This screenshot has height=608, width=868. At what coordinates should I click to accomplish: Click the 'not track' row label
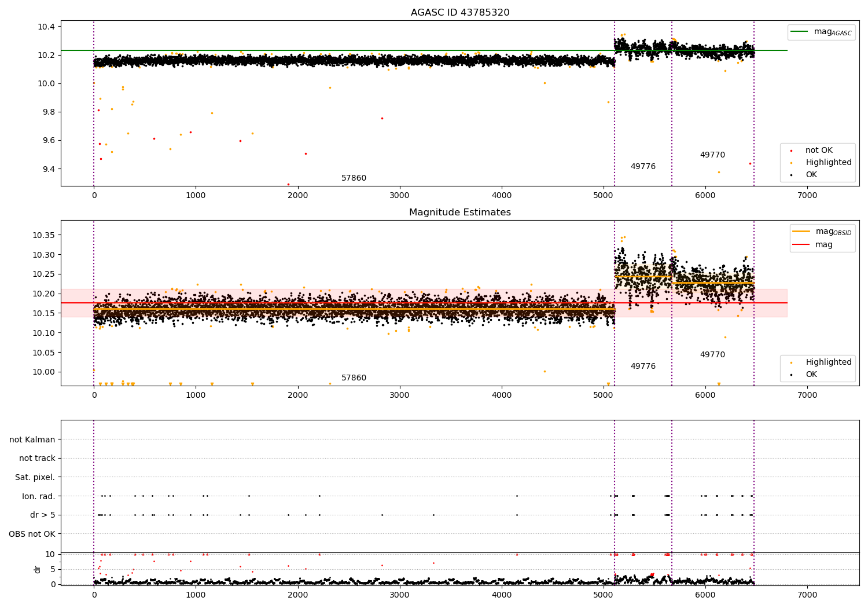pos(37,459)
